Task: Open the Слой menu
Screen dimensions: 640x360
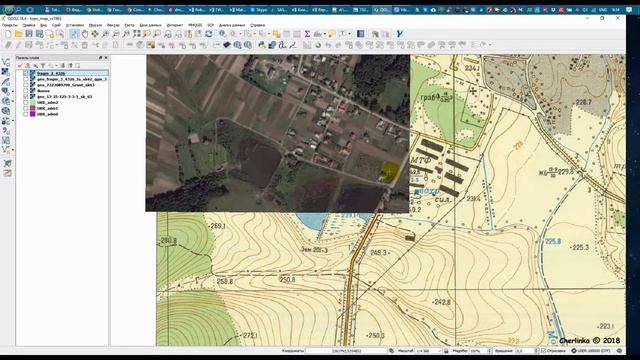Action: point(56,25)
